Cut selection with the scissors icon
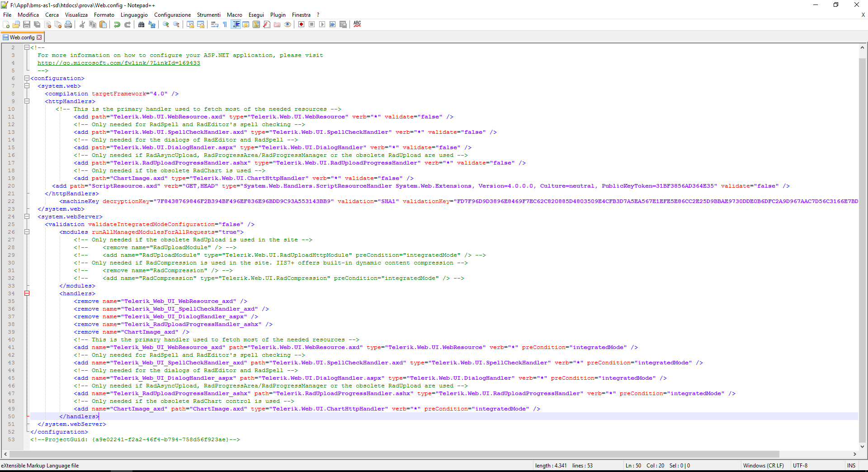Viewport: 868px width, 472px height. click(82, 24)
